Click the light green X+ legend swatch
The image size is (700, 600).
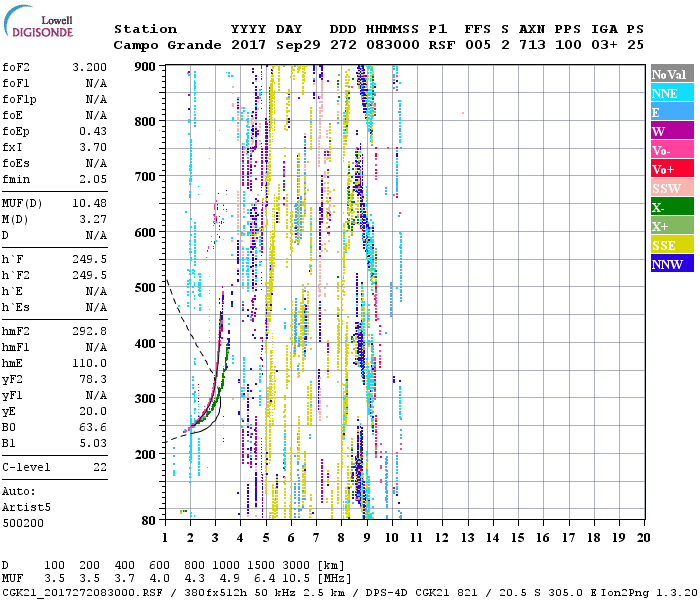(671, 226)
